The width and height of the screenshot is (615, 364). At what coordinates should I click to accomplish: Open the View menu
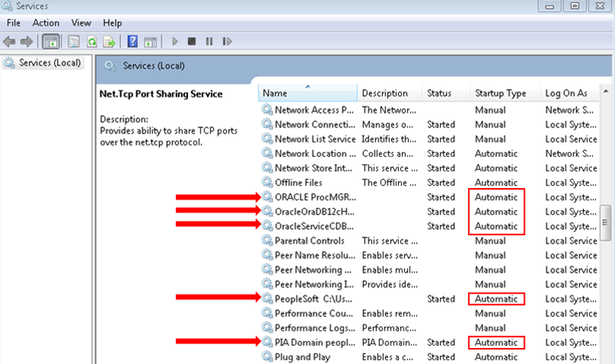(x=81, y=24)
